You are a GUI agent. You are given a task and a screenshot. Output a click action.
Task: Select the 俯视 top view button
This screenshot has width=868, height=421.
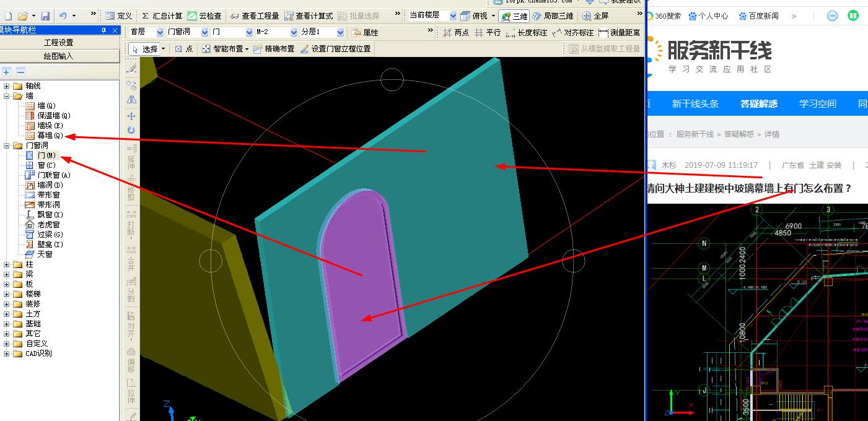point(475,15)
